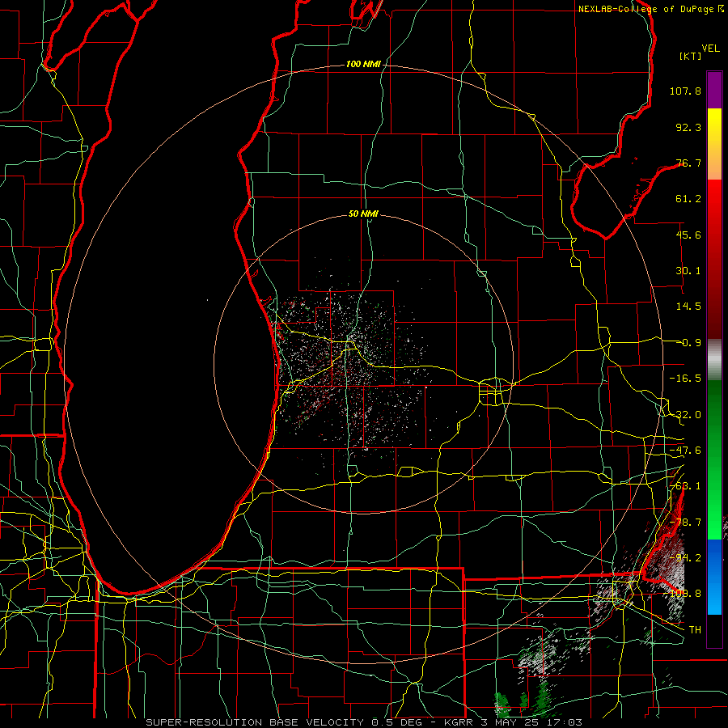The width and height of the screenshot is (728, 728).
Task: Click the TH label beside color bar
Action: 695,629
